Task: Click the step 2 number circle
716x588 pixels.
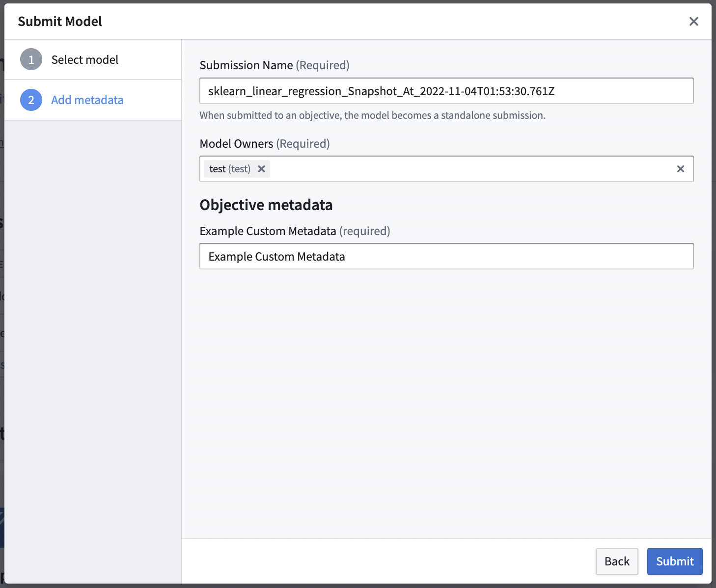Action: [x=31, y=100]
